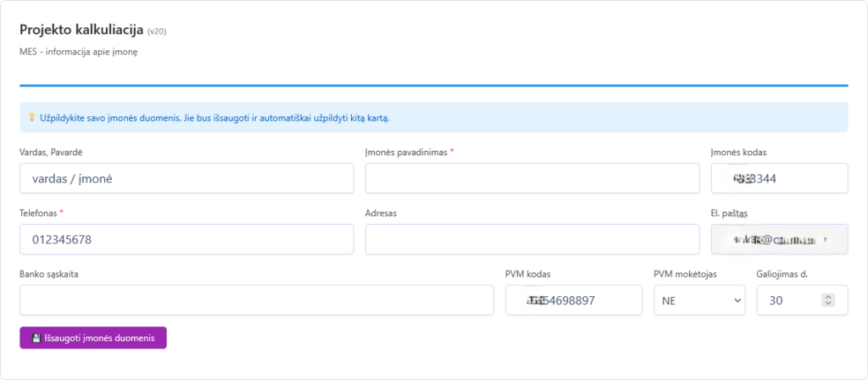
Task: Decrease Galiojimas d. value with down arrow
Action: point(829,304)
